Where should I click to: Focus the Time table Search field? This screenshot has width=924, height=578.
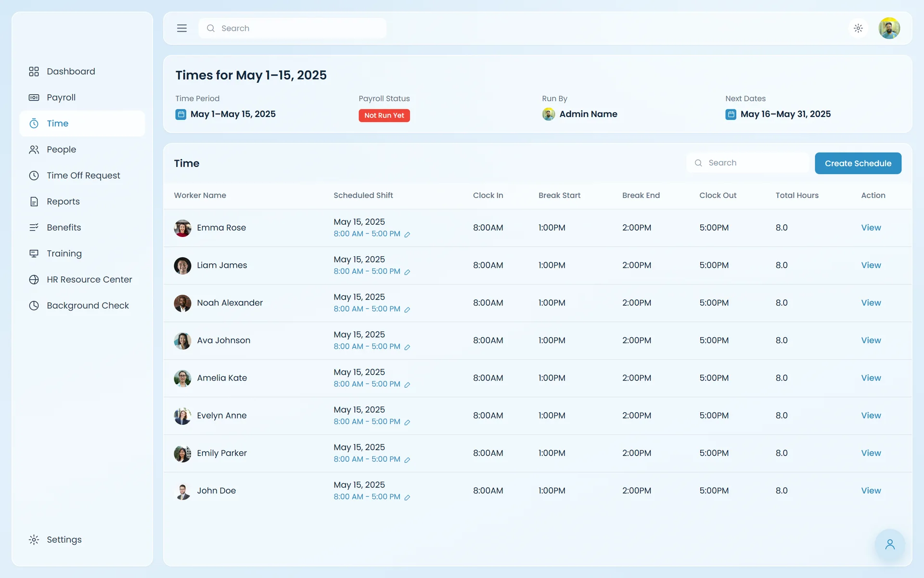click(x=747, y=163)
